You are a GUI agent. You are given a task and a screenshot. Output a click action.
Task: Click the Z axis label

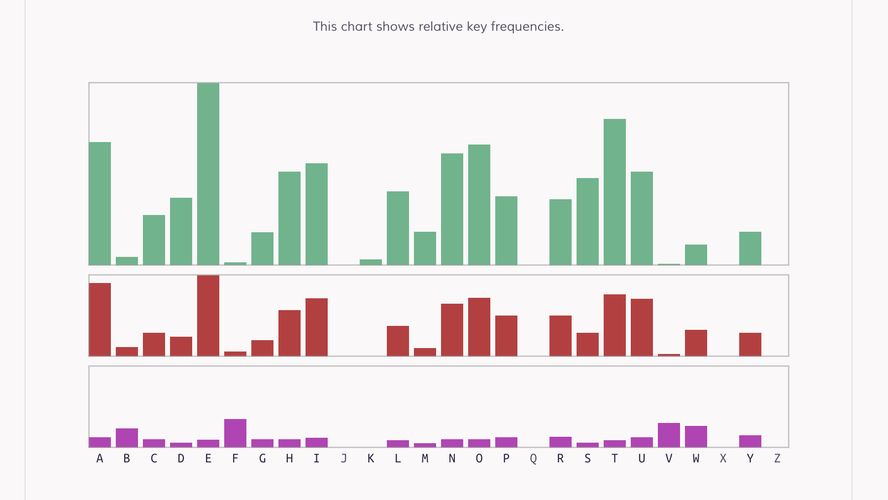tap(777, 459)
